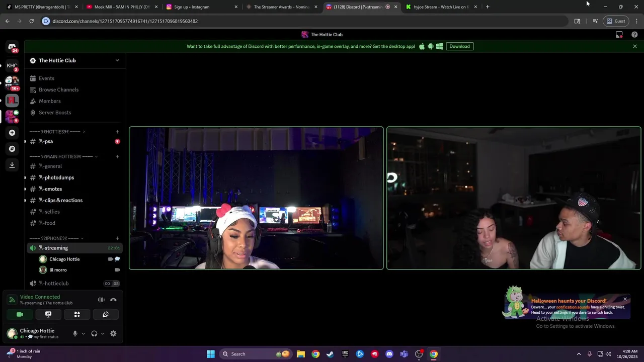Open user settings gear icon
Screen dimensions: 644x362
click(x=113, y=333)
